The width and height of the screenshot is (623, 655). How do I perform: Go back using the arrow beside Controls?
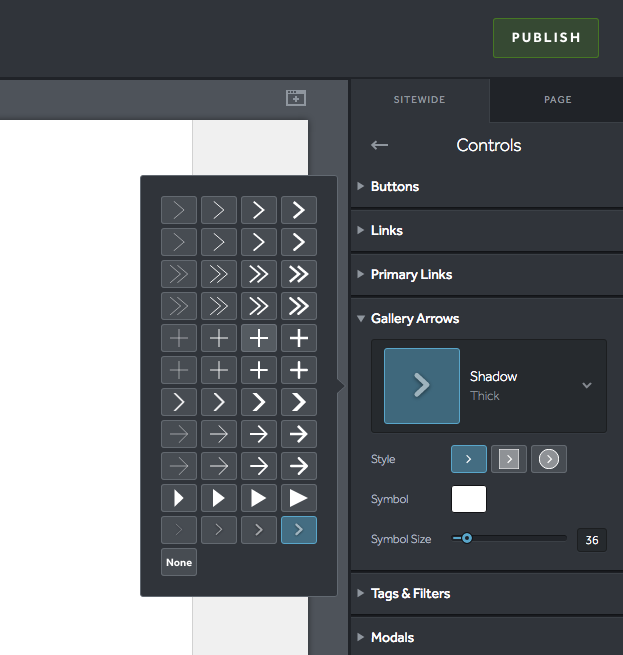tap(379, 145)
